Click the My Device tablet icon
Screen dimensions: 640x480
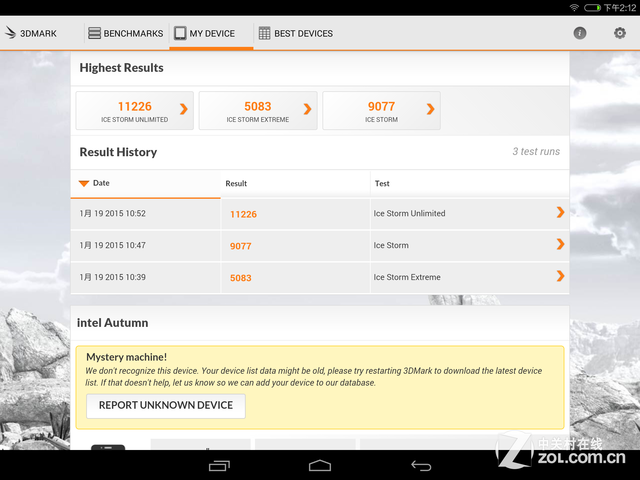[180, 33]
